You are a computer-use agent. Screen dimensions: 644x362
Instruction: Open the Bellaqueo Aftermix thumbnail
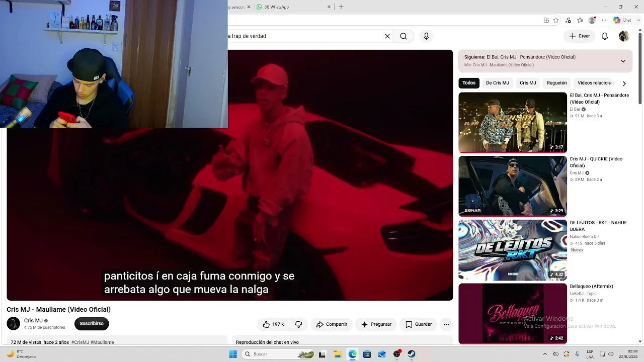(x=513, y=314)
